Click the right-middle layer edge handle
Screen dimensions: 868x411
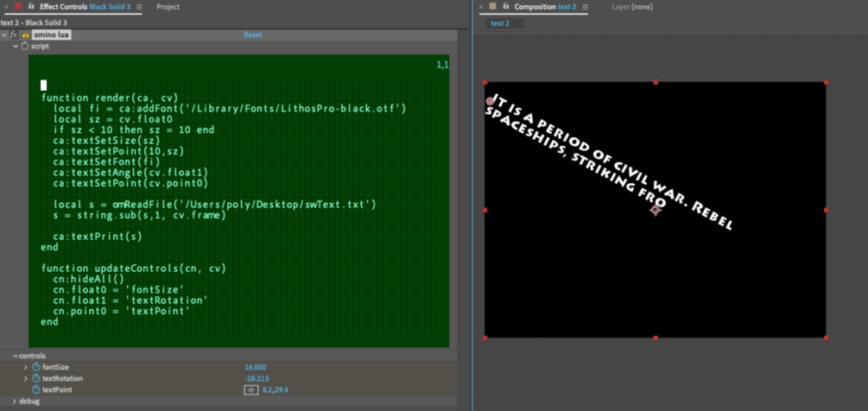(826, 210)
